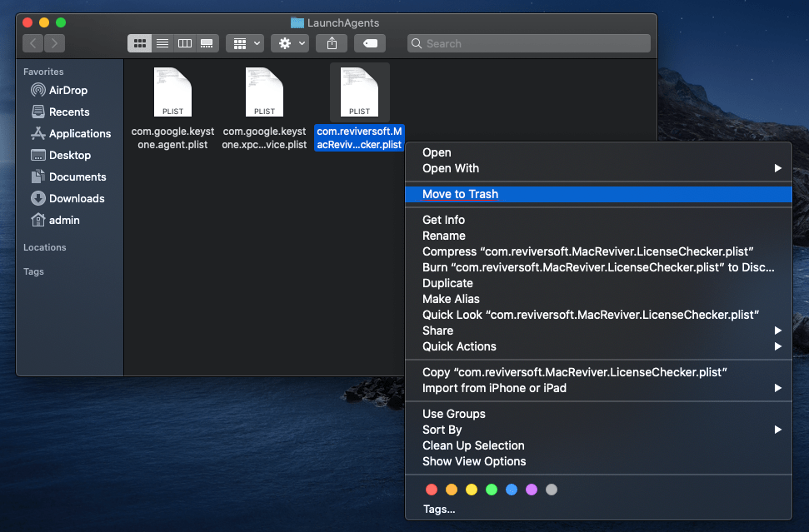Open AirDrop in the sidebar
The height and width of the screenshot is (532, 809).
click(x=59, y=90)
